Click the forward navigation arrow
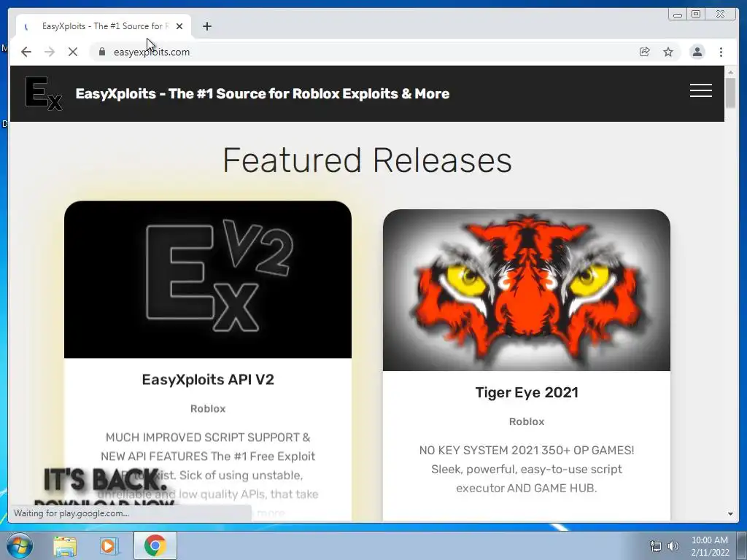 coord(50,52)
